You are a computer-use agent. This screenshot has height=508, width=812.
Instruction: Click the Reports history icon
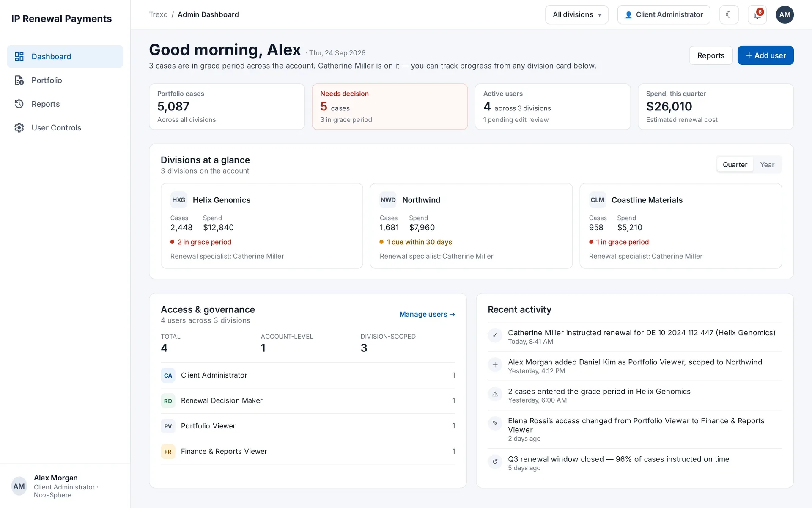point(19,104)
